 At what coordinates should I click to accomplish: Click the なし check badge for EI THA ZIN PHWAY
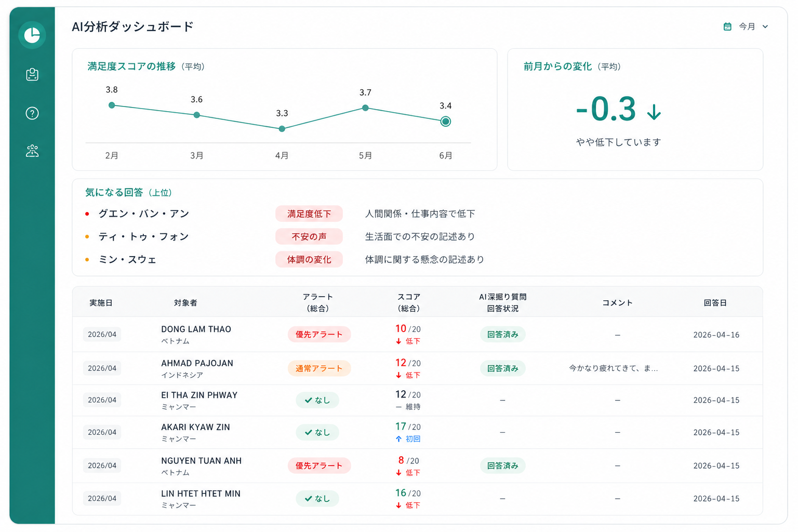click(317, 400)
